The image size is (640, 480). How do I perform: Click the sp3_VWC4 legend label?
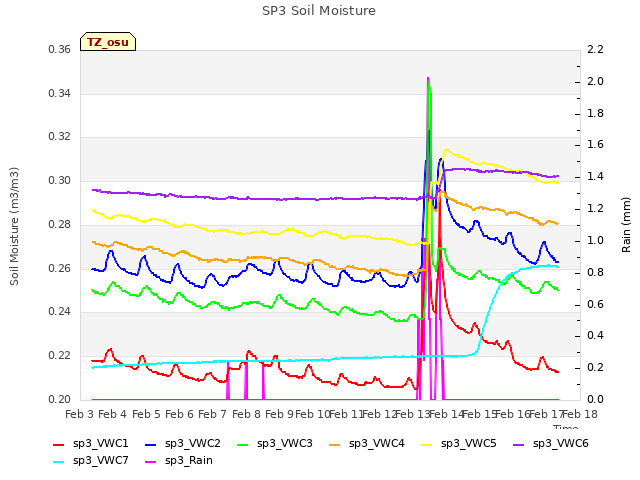[x=376, y=443]
